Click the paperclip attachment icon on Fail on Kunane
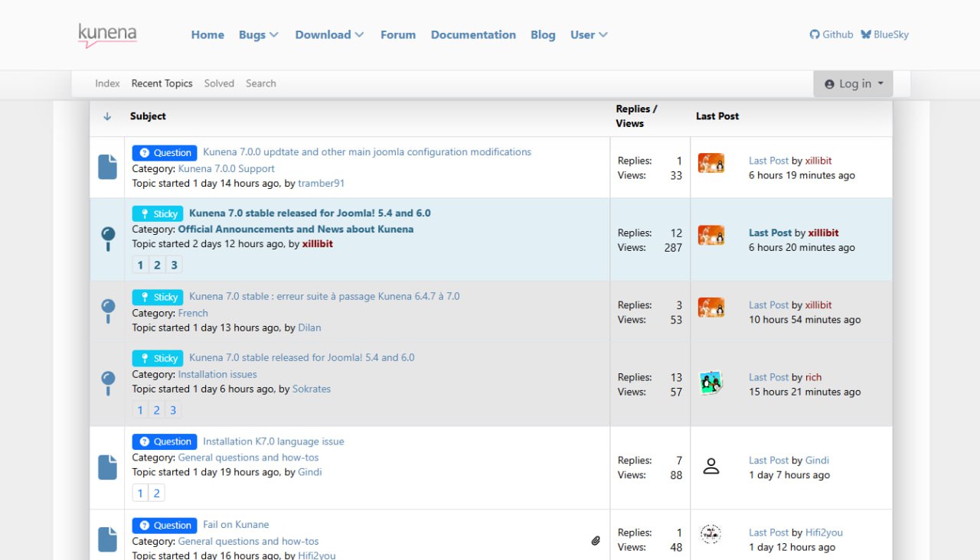This screenshot has height=560, width=980. pyautogui.click(x=596, y=540)
